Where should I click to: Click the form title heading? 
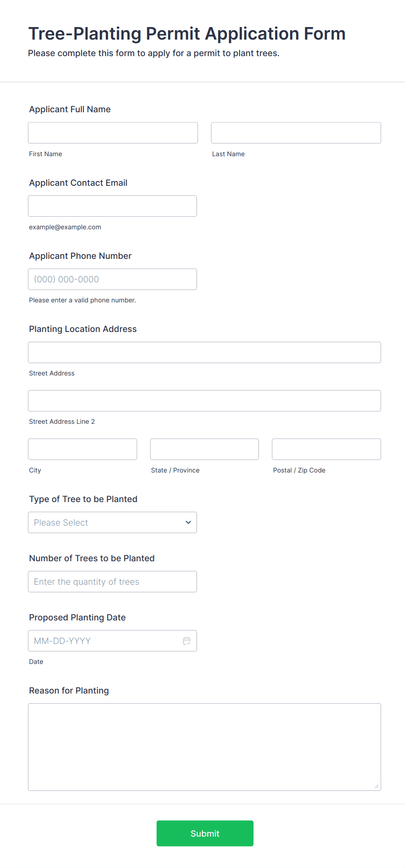point(187,34)
